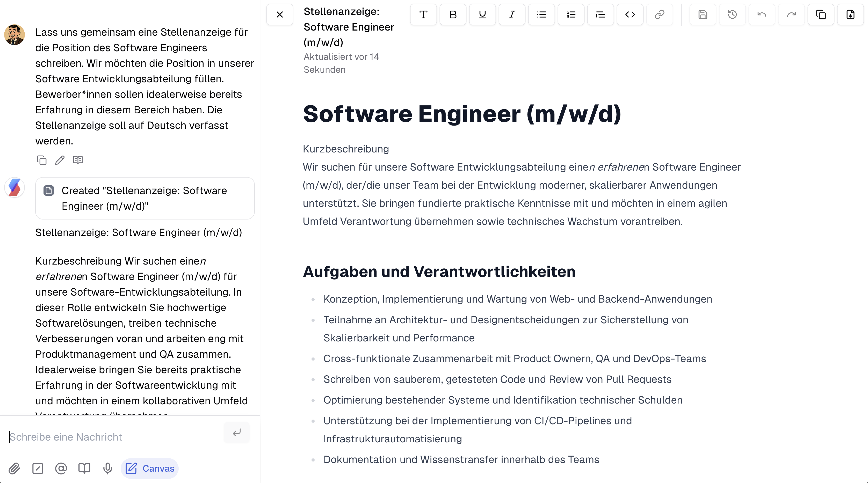Attach a file via the paperclip
Viewport: 868px width, 483px height.
point(14,468)
